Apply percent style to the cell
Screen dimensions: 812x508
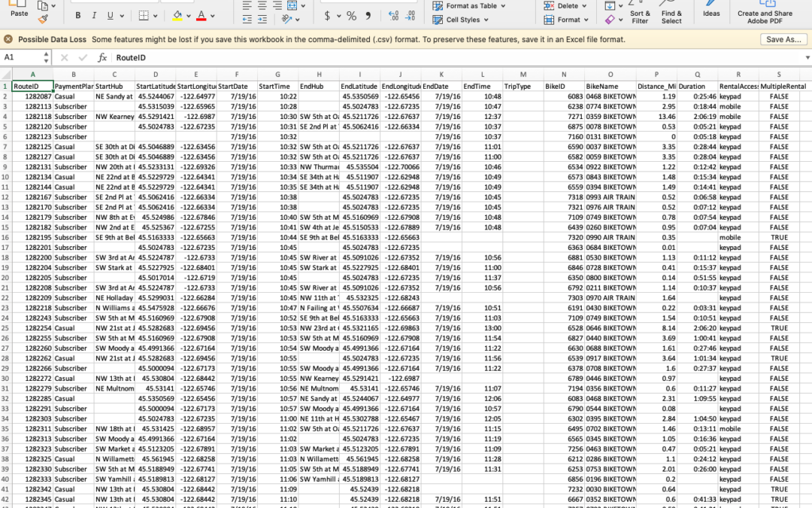tap(351, 16)
